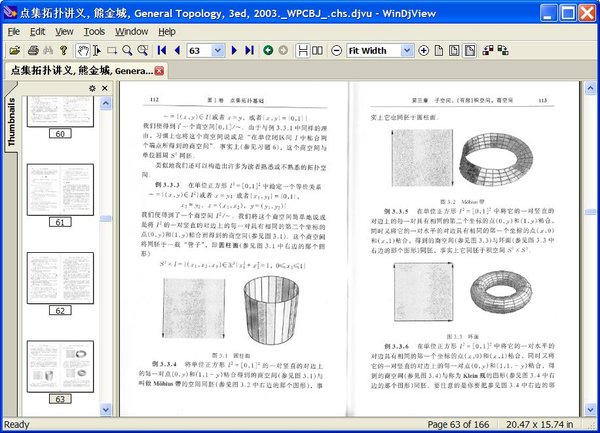Select the Text selection tool
The height and width of the screenshot is (433, 600).
click(x=97, y=50)
